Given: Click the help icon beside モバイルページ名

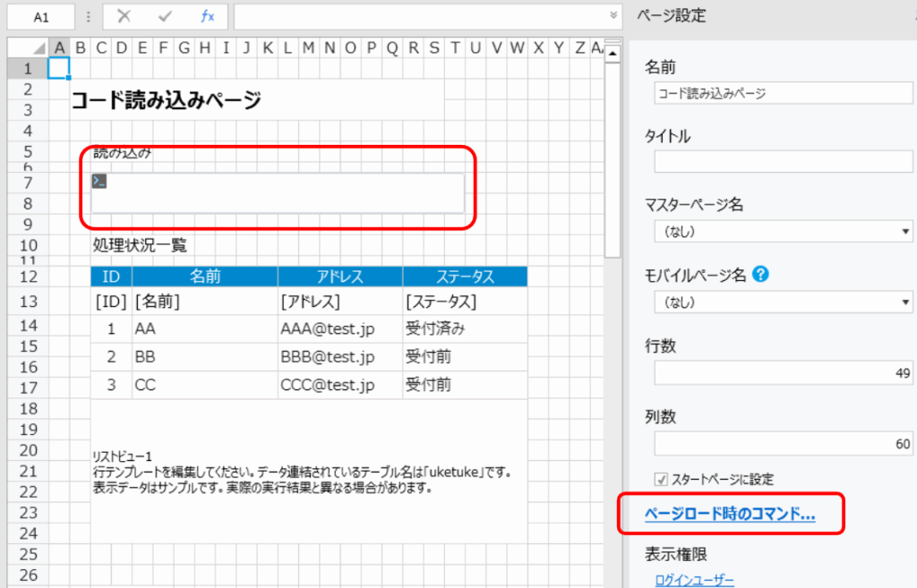Looking at the screenshot, I should coord(761,275).
